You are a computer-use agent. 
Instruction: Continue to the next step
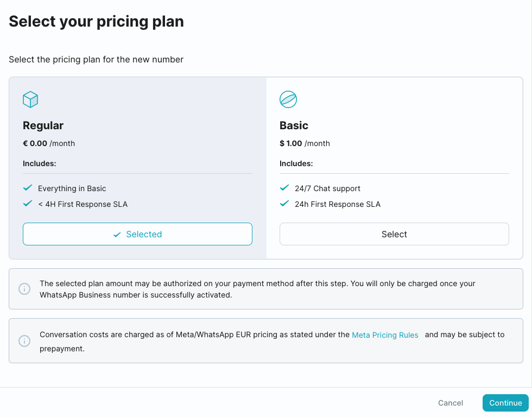click(x=505, y=403)
